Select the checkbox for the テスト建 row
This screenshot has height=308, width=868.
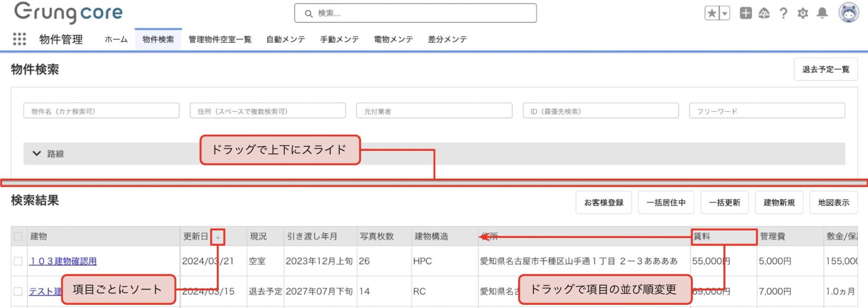point(18,291)
